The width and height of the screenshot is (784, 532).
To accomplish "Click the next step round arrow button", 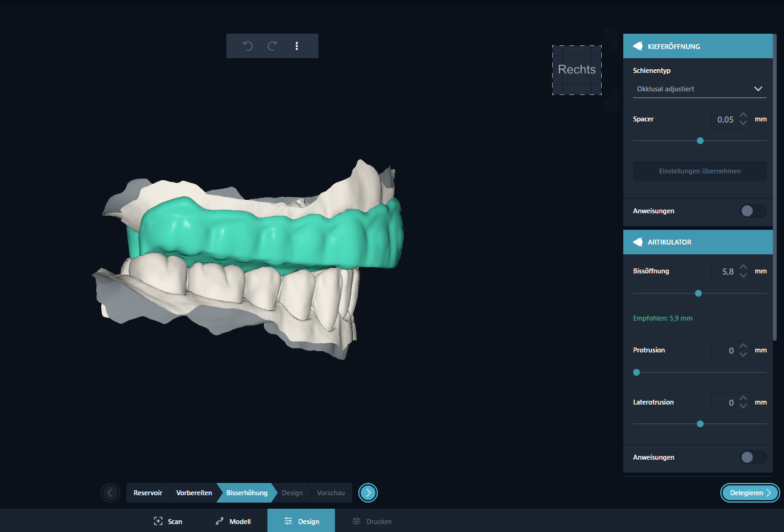I will [368, 492].
